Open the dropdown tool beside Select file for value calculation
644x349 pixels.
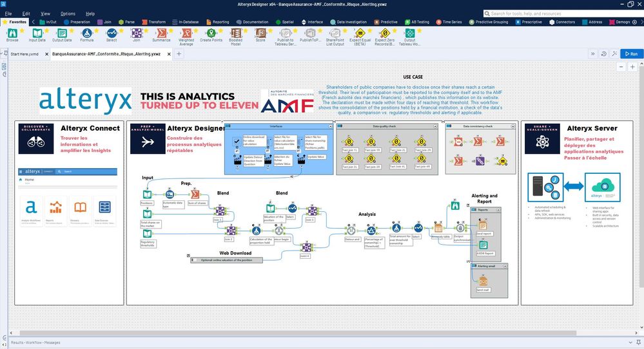pyautogui.click(x=270, y=140)
